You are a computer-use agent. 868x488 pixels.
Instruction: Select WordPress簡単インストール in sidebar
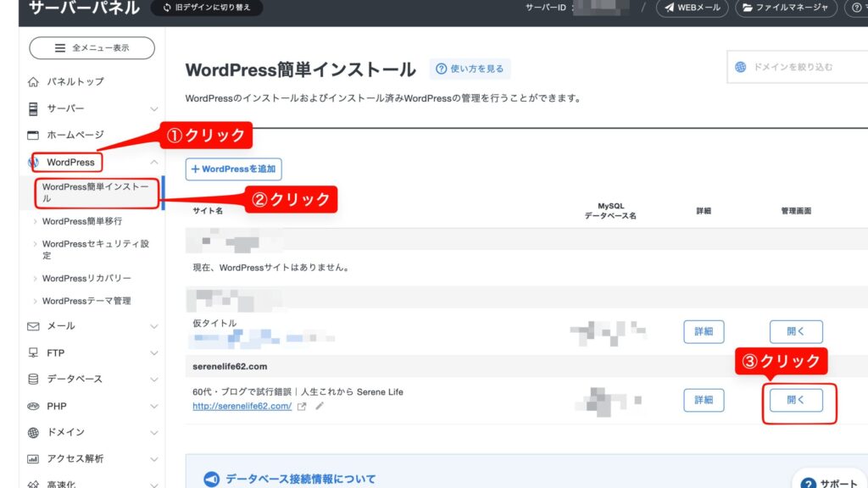point(97,192)
